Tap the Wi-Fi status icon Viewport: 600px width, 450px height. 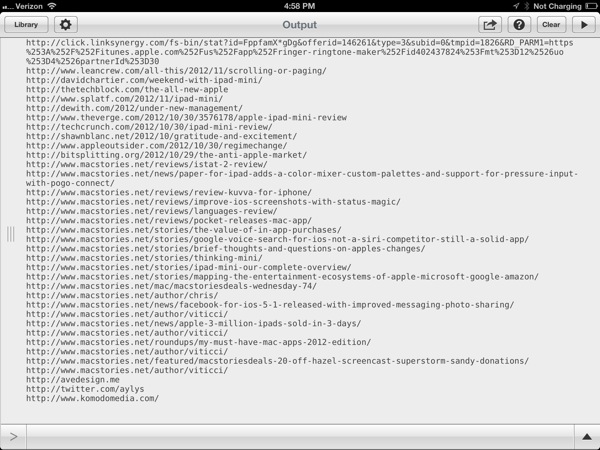pos(52,6)
